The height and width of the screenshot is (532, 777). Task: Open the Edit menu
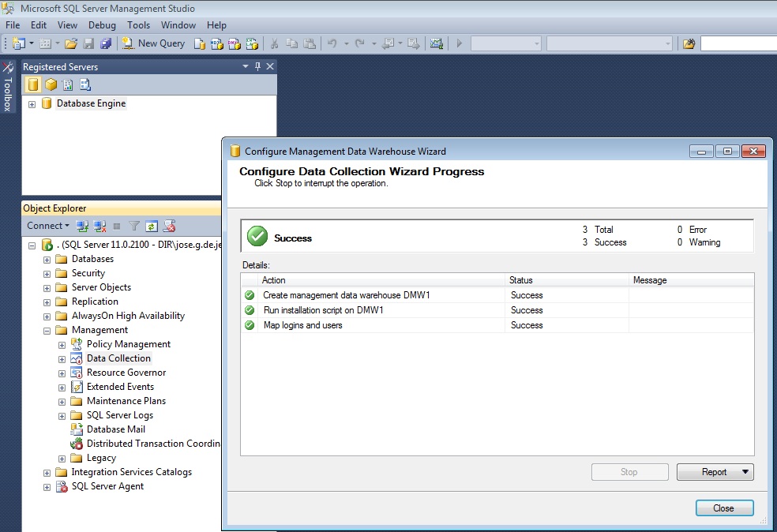pyautogui.click(x=38, y=25)
